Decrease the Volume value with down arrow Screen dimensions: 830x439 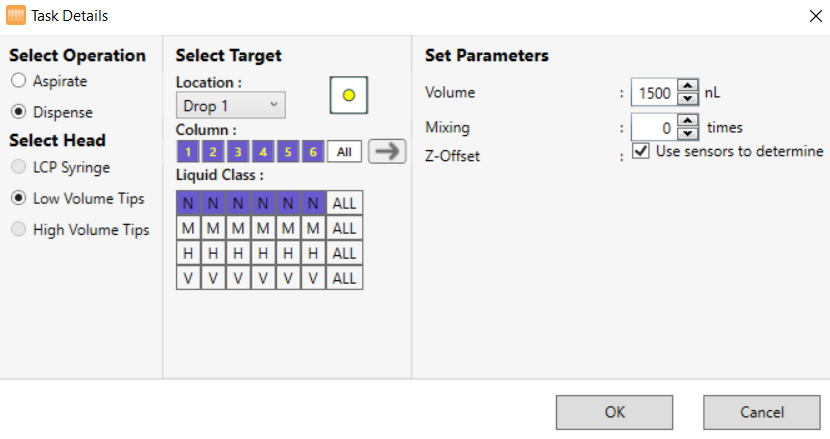tap(687, 98)
